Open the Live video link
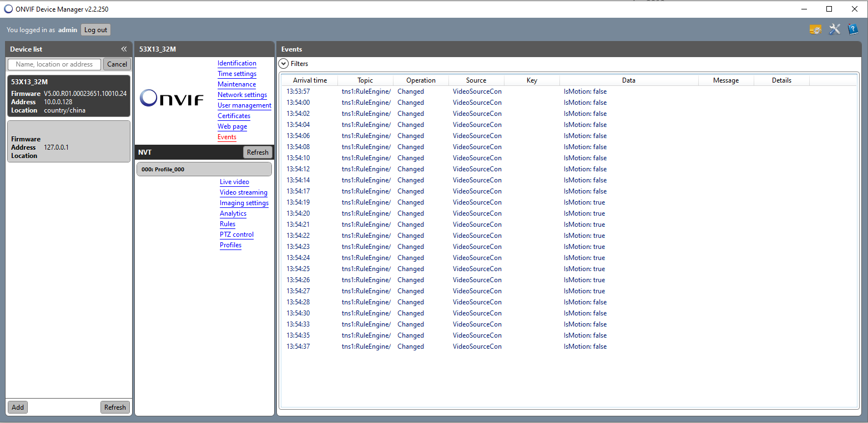The width and height of the screenshot is (868, 423). click(x=234, y=182)
